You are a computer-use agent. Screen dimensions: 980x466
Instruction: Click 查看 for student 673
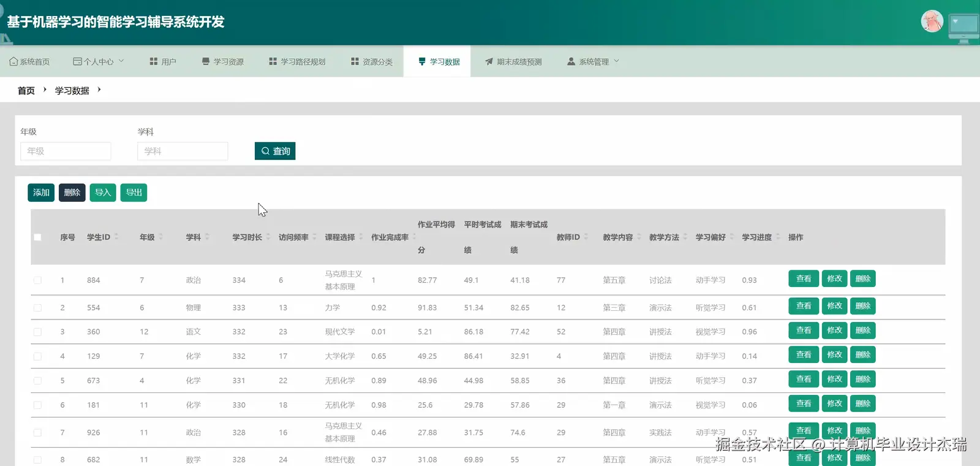pyautogui.click(x=804, y=380)
